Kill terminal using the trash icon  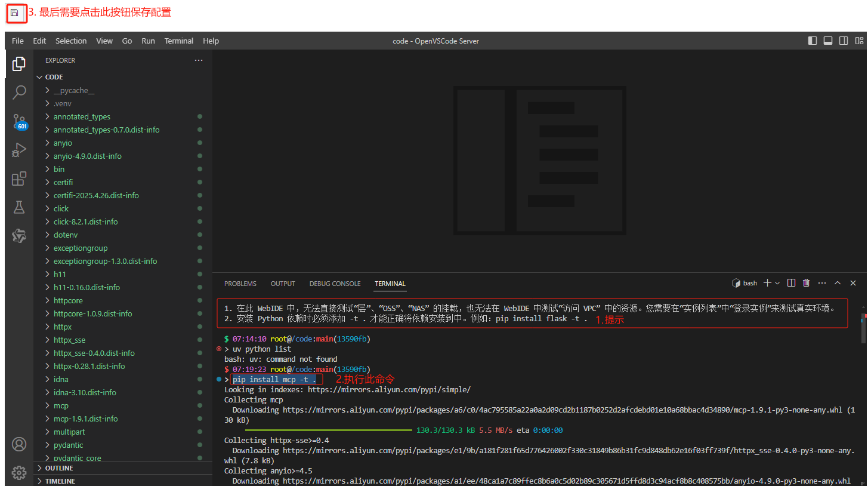pyautogui.click(x=807, y=283)
